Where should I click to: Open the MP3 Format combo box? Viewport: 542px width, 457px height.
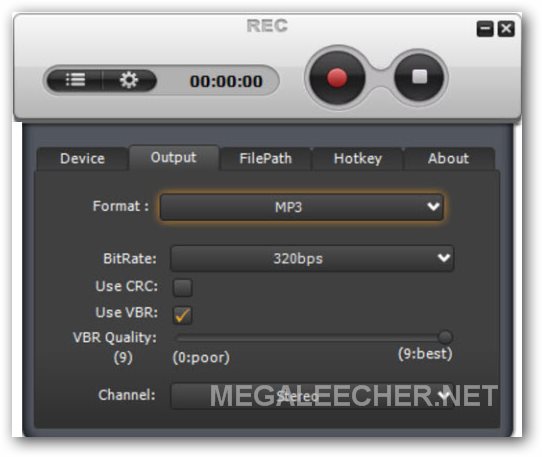point(301,207)
